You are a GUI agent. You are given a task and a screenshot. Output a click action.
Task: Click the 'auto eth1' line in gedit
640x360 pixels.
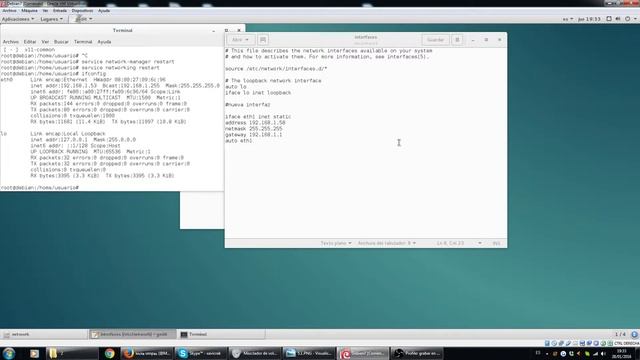coord(239,140)
